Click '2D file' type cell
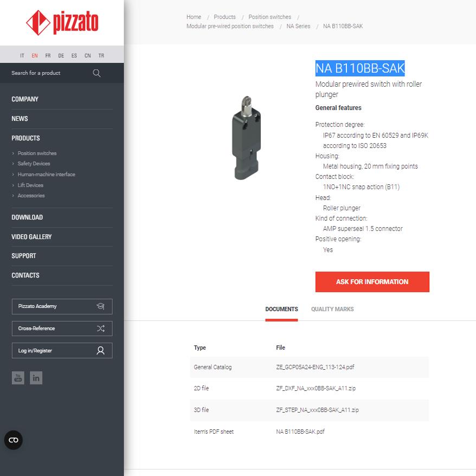This screenshot has width=476, height=476. [x=201, y=389]
